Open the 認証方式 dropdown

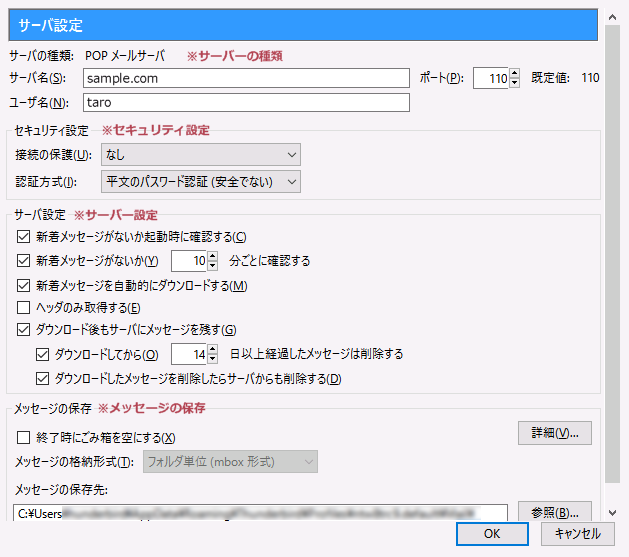click(x=200, y=181)
